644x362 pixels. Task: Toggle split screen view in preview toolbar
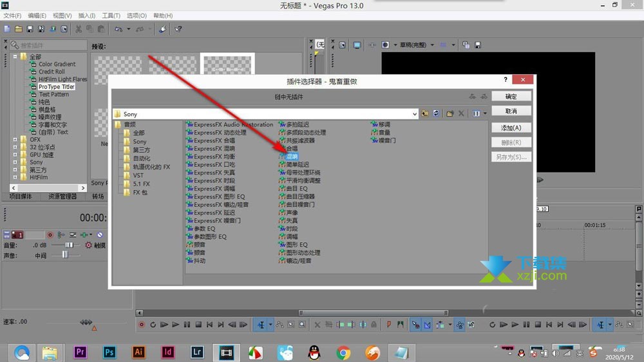(385, 45)
